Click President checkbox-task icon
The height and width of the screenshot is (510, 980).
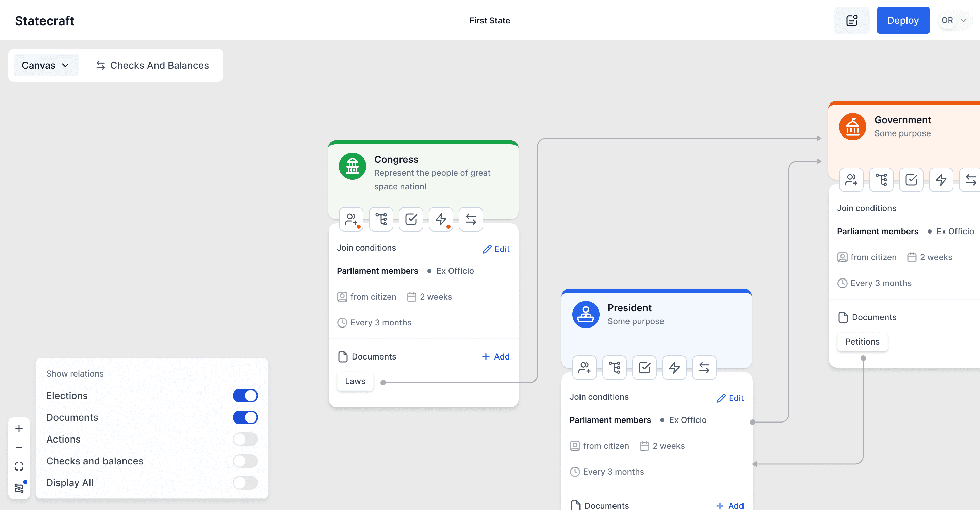[644, 368]
